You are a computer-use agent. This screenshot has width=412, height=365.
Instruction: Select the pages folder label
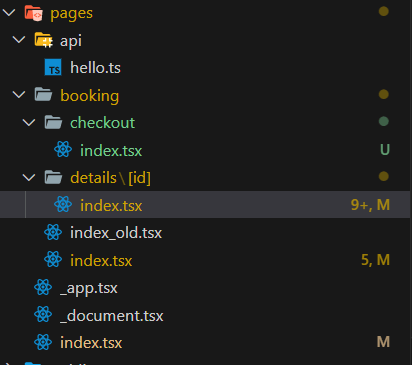71,14
